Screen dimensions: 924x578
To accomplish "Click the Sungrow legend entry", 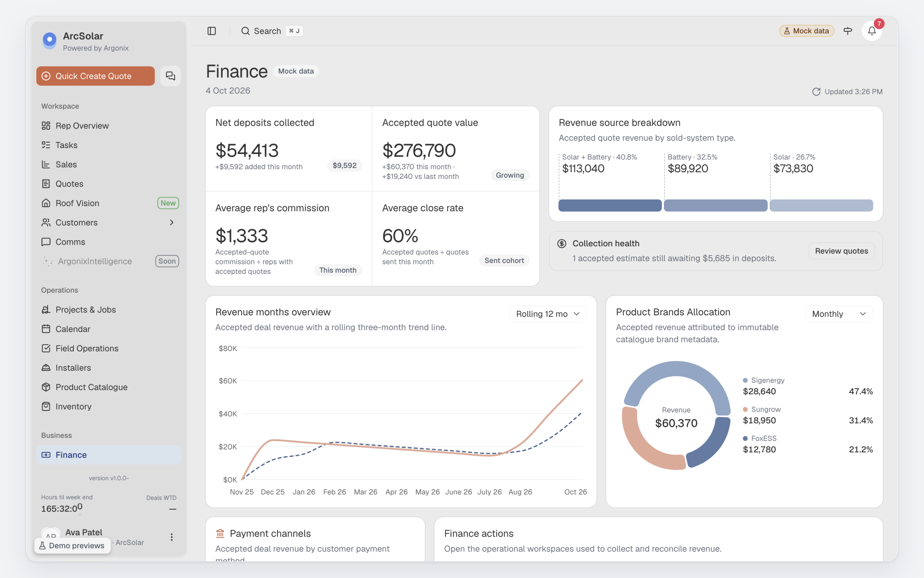I will click(808, 415).
